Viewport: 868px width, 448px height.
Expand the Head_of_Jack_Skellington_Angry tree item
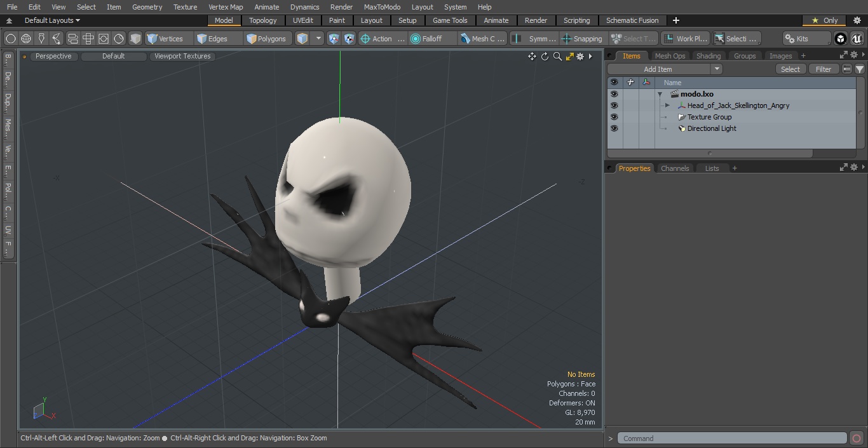[667, 105]
